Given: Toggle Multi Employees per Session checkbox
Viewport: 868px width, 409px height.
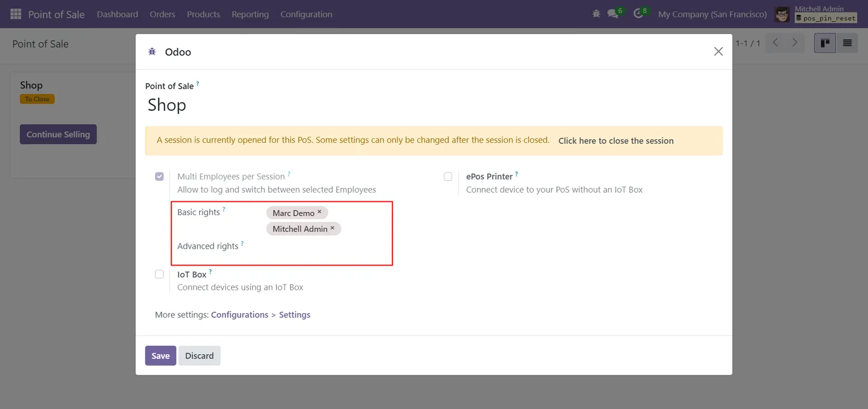Looking at the screenshot, I should coord(159,176).
